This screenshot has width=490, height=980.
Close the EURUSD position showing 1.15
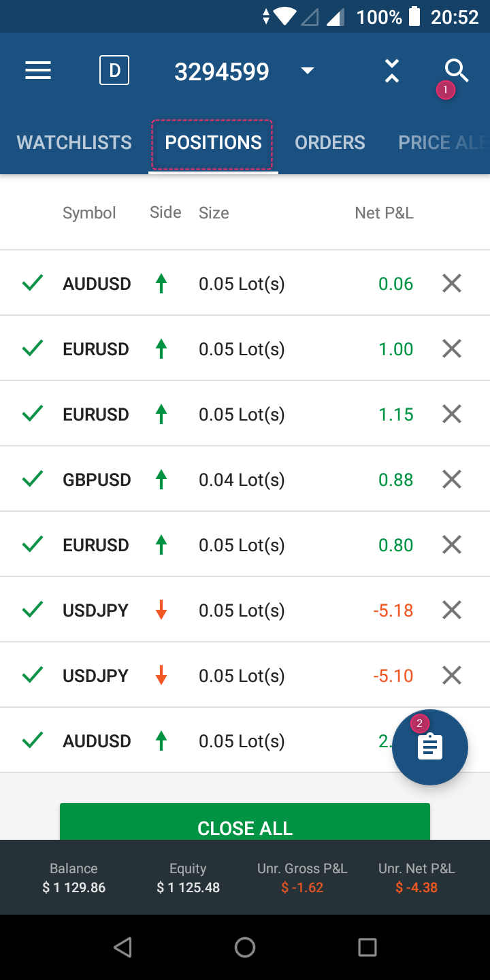click(452, 414)
